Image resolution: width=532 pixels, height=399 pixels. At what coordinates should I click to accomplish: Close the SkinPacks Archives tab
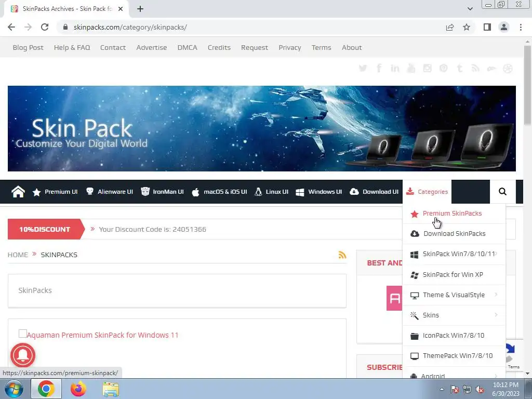coord(121,9)
